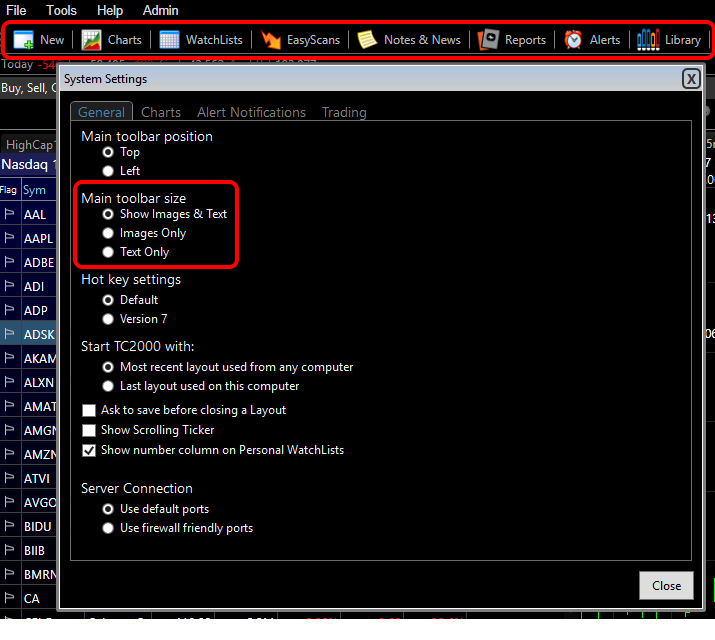Select Last layout used on this computer
The image size is (715, 640).
pos(108,386)
